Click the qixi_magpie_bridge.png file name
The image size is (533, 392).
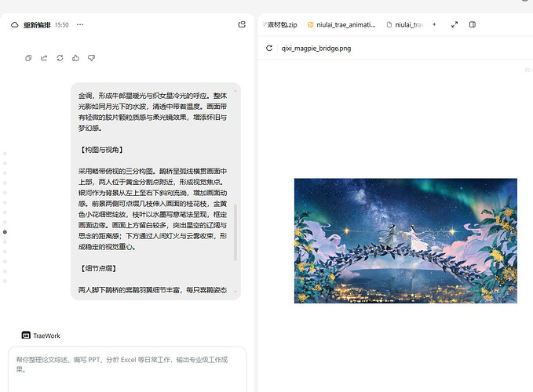click(x=316, y=48)
